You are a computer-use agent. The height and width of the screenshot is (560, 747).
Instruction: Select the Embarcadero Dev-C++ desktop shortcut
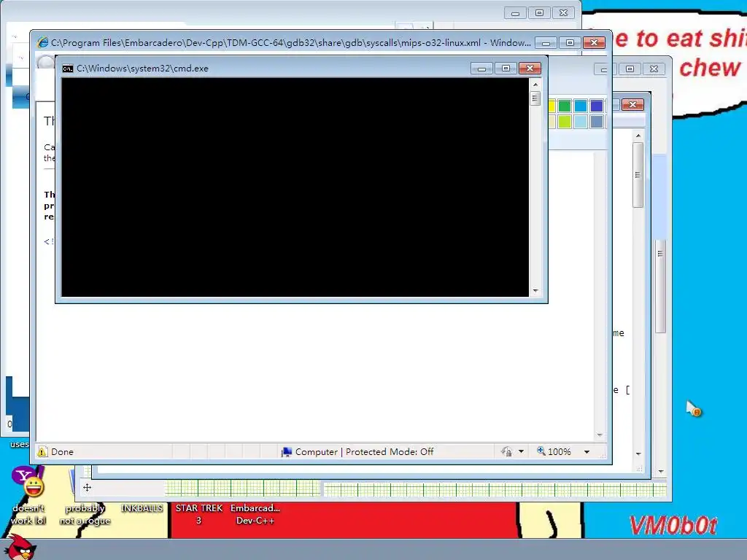click(255, 514)
